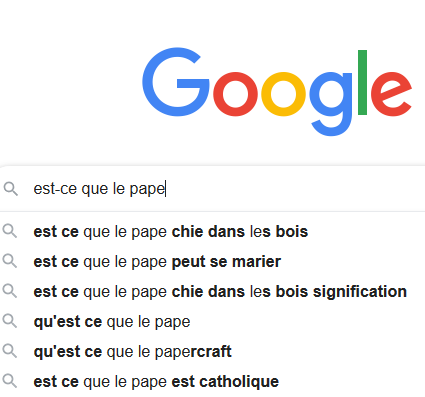Click the yellow letter o in the logo

pos(283,94)
